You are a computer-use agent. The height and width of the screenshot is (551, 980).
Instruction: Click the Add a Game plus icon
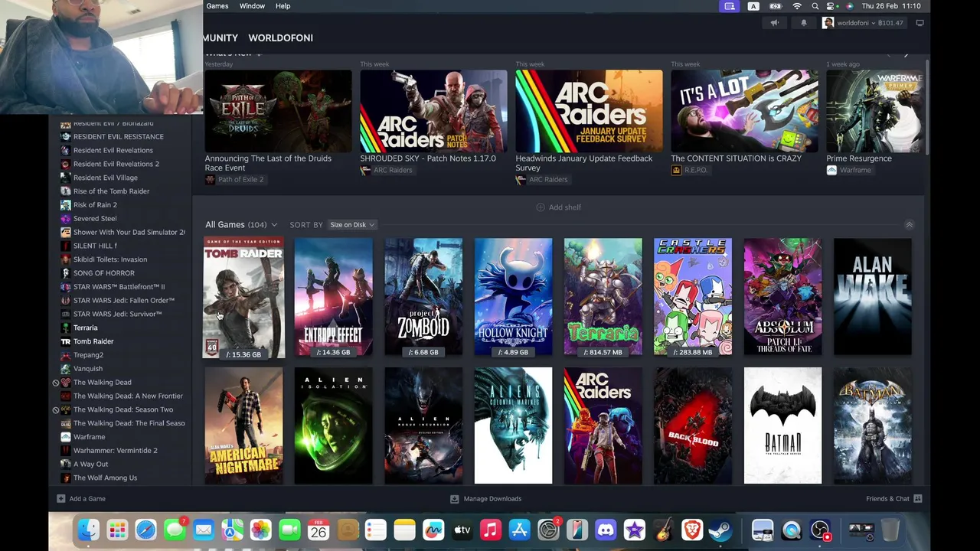[60, 499]
